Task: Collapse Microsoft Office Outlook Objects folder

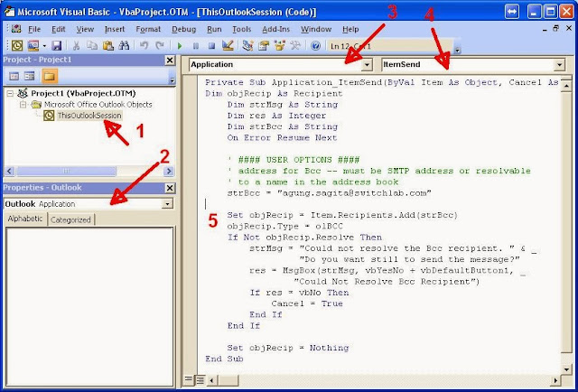Action: click(x=23, y=105)
